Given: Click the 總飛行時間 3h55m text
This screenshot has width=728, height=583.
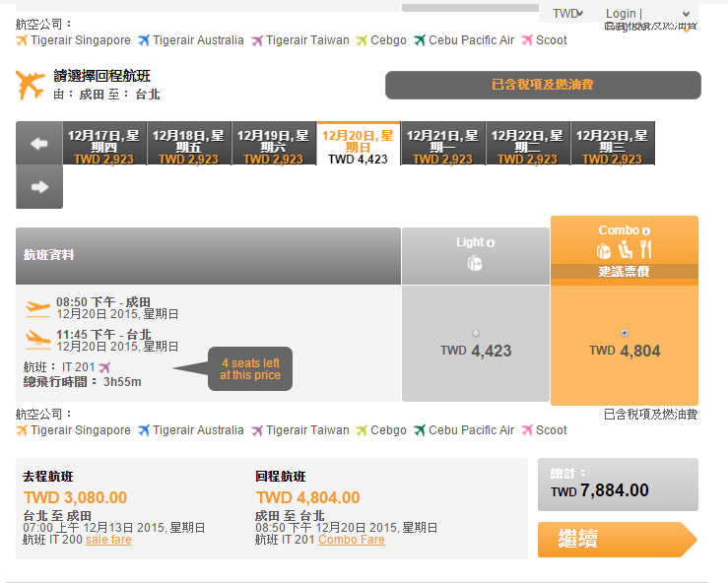Looking at the screenshot, I should (82, 382).
